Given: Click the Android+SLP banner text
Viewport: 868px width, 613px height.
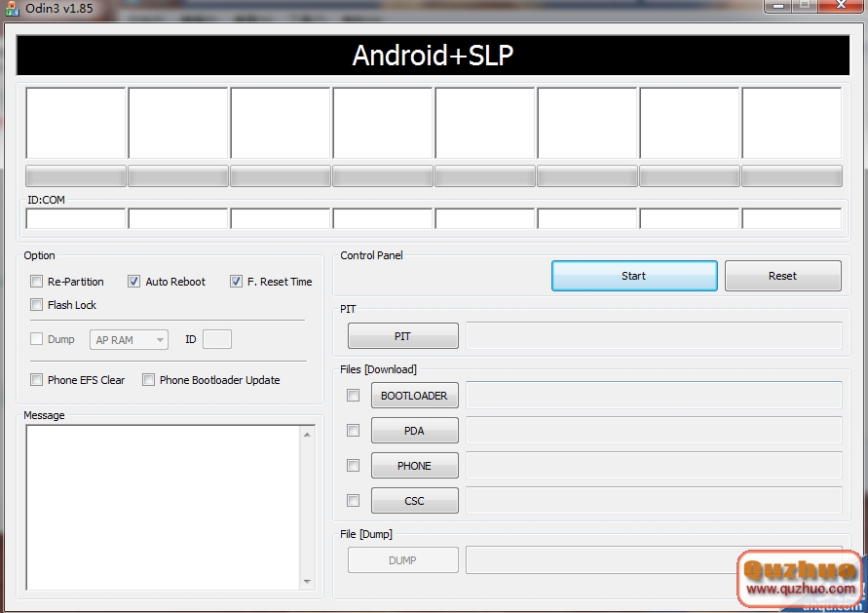Looking at the screenshot, I should pos(433,56).
